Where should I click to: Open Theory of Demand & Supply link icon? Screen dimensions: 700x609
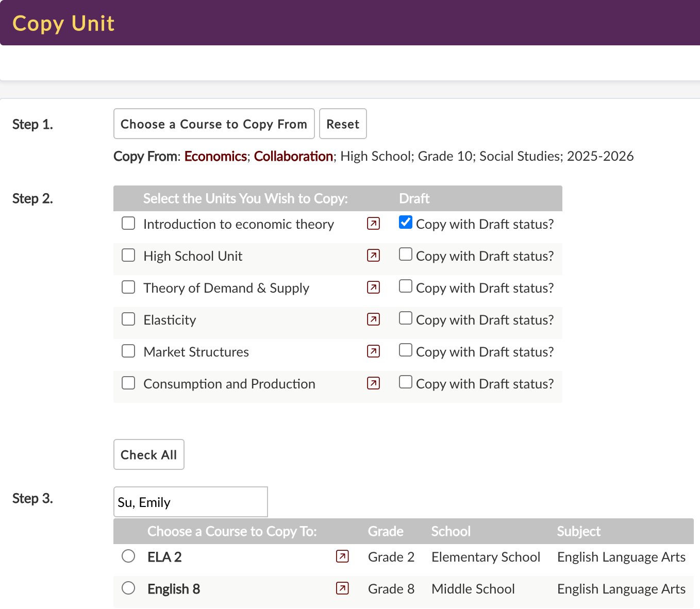(373, 287)
